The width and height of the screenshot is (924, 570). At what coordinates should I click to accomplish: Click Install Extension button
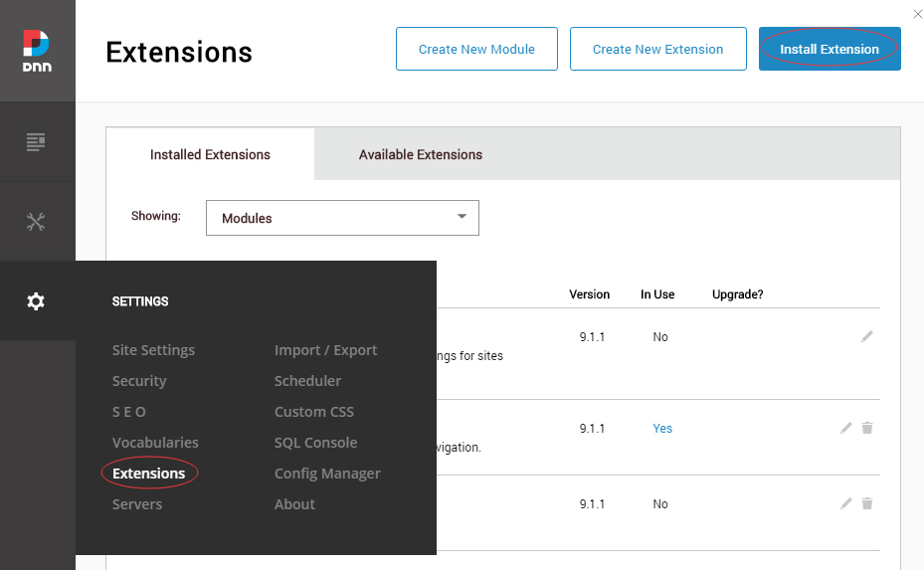[x=830, y=49]
